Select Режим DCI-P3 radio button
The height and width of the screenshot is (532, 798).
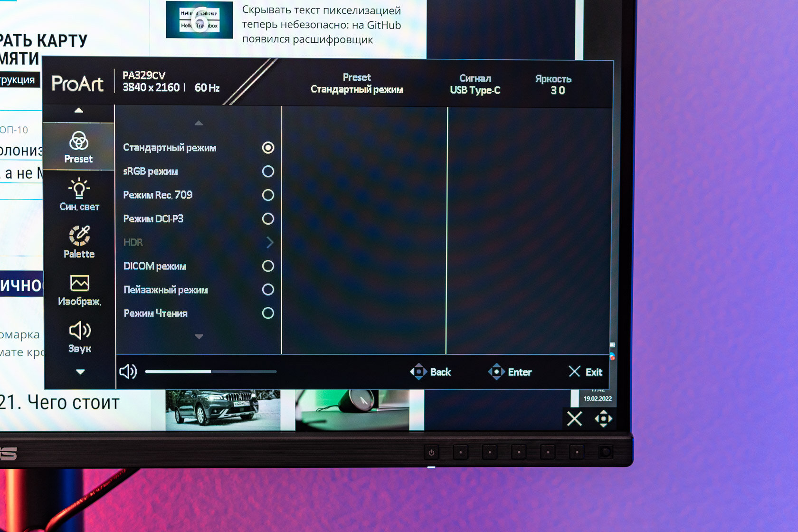tap(268, 218)
